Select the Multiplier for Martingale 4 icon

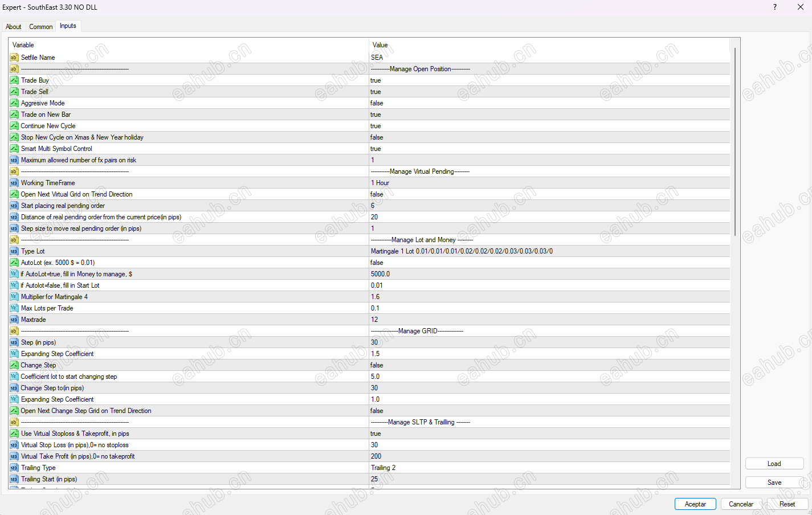pos(14,297)
